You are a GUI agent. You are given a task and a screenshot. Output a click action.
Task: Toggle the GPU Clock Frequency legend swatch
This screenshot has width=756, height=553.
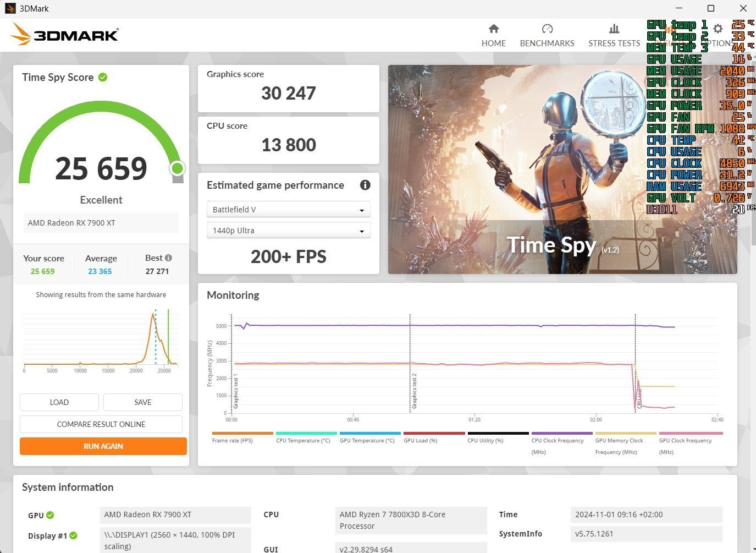690,434
